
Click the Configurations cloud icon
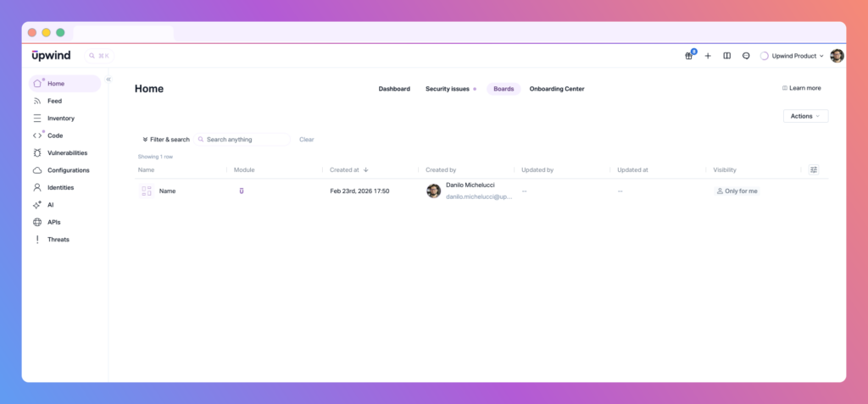[37, 170]
